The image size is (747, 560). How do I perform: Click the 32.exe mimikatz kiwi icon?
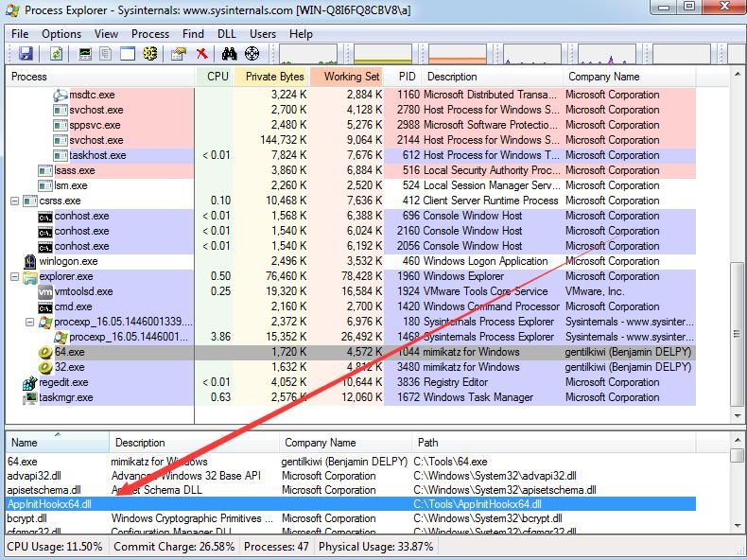pyautogui.click(x=45, y=367)
